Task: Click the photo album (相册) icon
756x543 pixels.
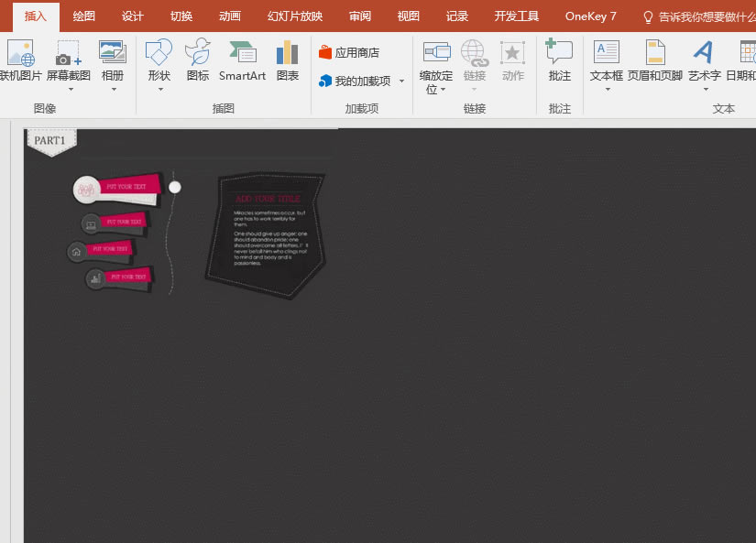Action: click(113, 52)
